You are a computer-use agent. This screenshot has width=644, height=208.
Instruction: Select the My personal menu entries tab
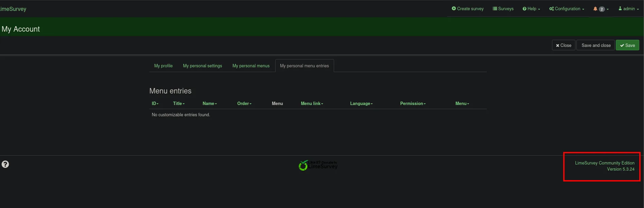[x=305, y=66]
